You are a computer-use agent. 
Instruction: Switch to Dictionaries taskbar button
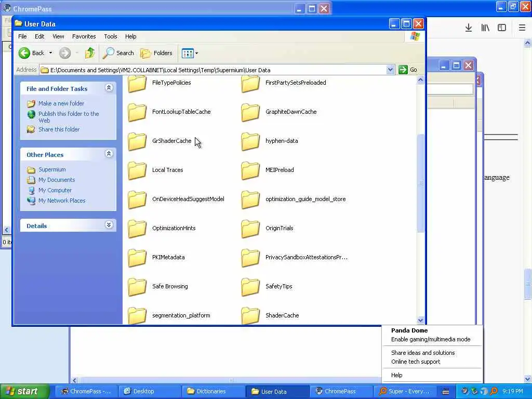click(x=214, y=392)
